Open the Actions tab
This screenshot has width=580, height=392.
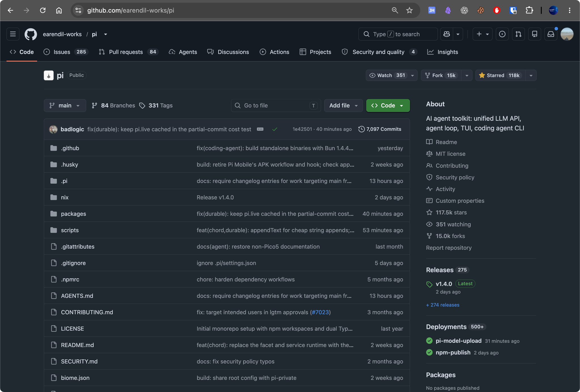275,52
